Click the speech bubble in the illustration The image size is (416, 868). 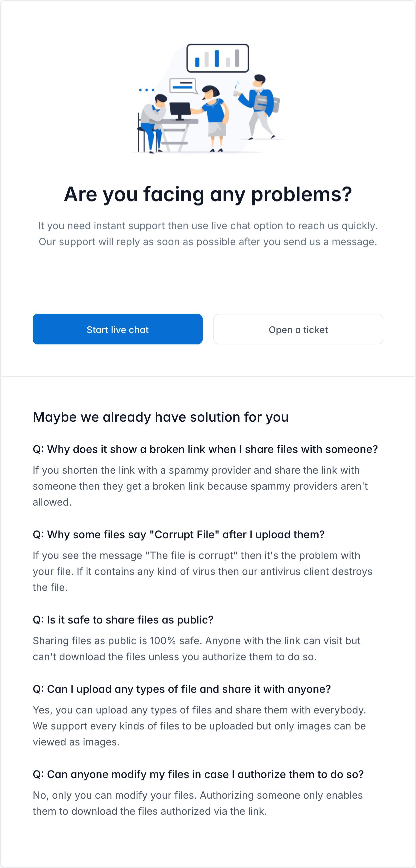click(183, 86)
